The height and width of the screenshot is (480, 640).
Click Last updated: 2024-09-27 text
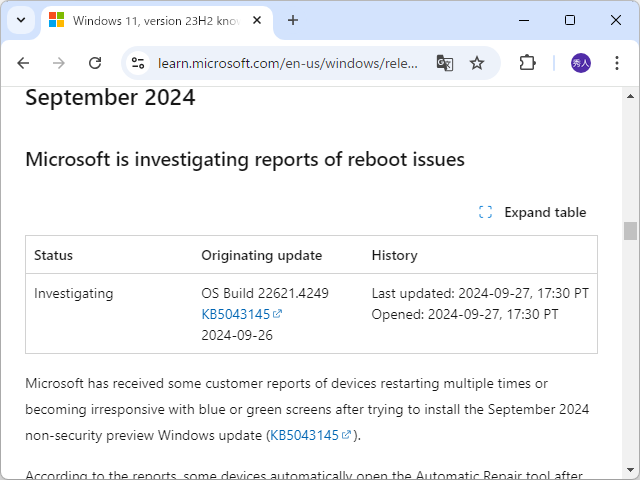click(x=480, y=293)
